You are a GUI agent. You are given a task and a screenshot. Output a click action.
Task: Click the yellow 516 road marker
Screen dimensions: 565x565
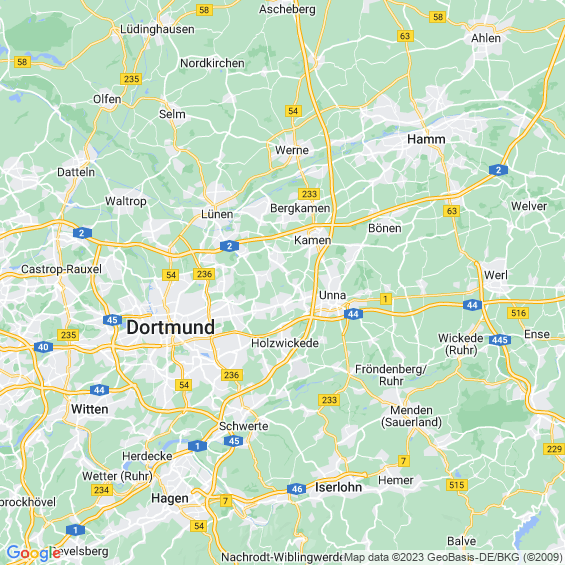coord(518,313)
